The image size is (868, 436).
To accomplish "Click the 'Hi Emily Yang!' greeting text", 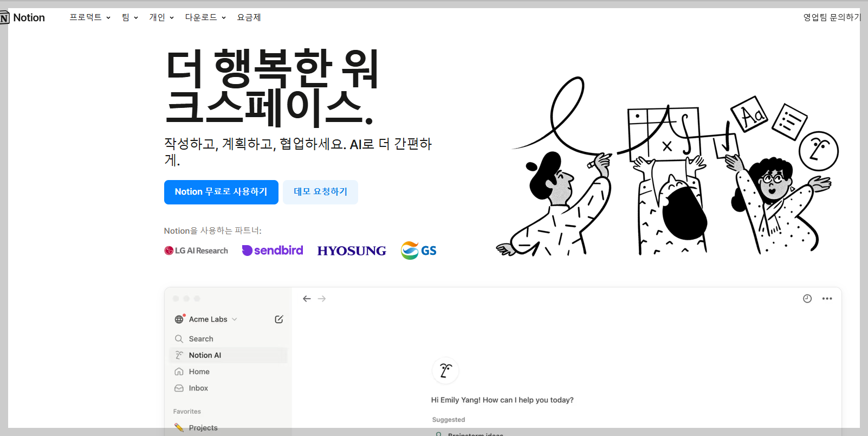I will click(x=502, y=400).
